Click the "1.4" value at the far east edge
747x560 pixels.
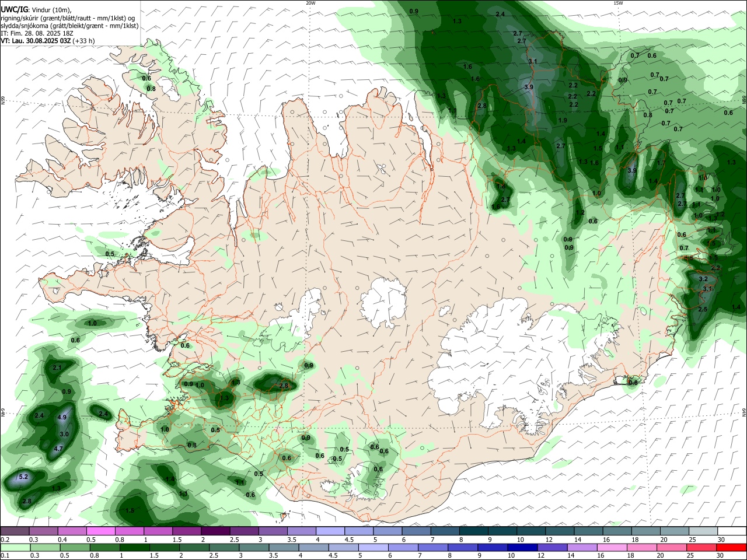coord(736,307)
